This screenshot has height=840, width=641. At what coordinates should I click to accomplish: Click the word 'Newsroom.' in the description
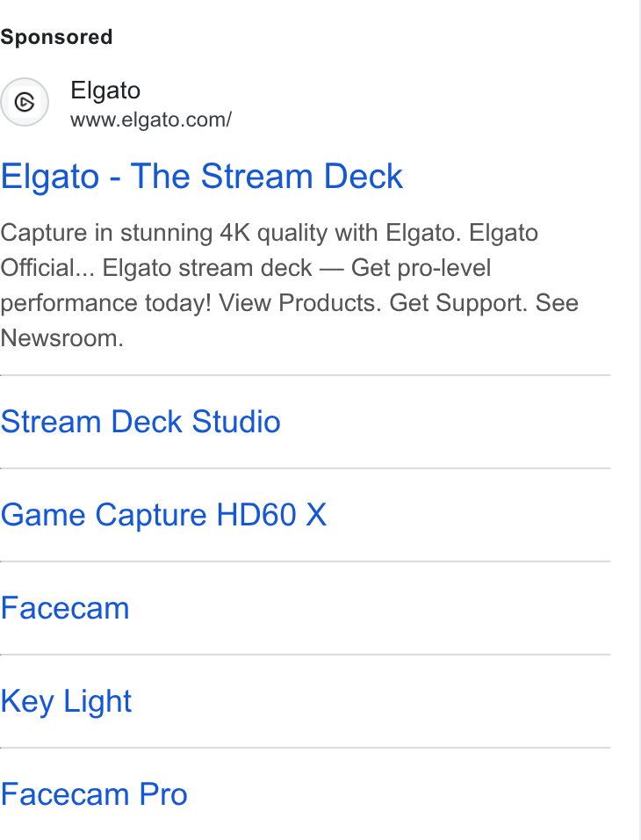coord(62,338)
